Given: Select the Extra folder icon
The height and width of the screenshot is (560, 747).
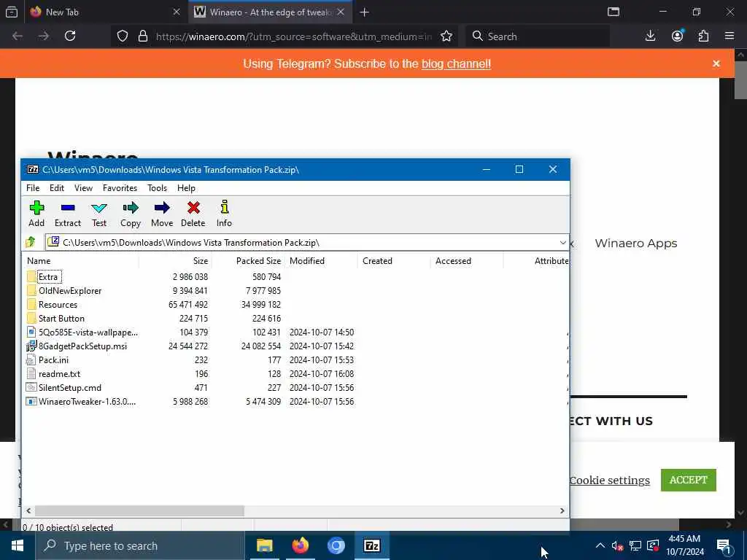Looking at the screenshot, I should tap(31, 276).
